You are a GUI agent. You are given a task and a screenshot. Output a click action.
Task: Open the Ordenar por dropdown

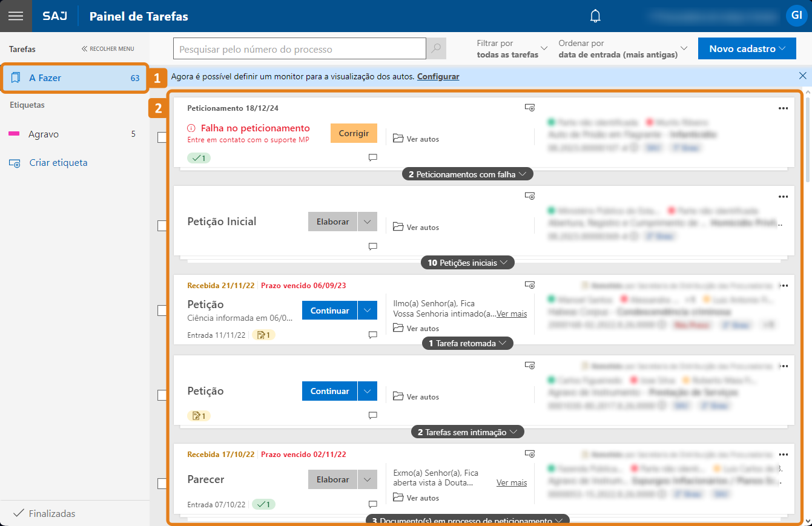click(623, 48)
